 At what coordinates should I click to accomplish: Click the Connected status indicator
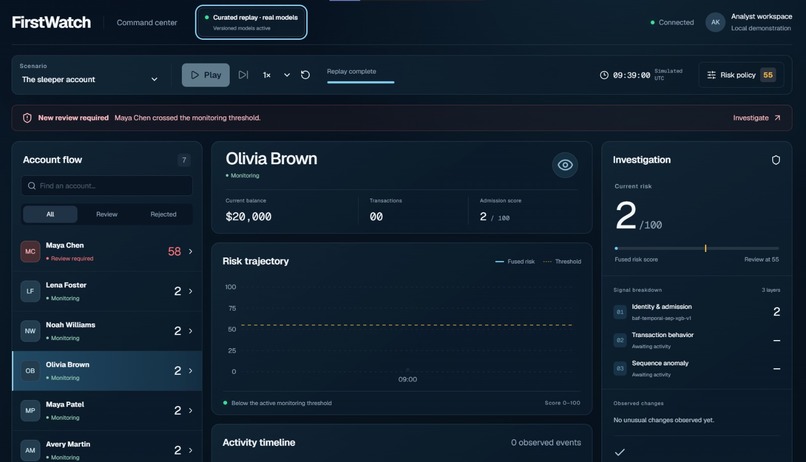pos(672,23)
